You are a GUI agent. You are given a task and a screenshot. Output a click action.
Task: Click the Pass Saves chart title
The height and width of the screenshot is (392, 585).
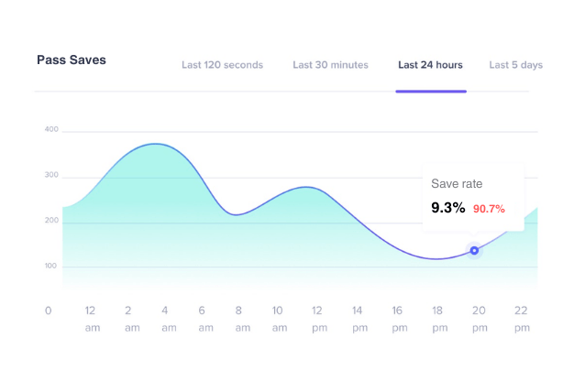(x=72, y=60)
